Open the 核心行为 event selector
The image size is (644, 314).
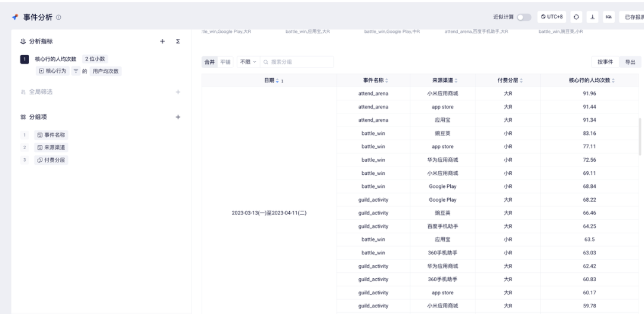tap(52, 71)
